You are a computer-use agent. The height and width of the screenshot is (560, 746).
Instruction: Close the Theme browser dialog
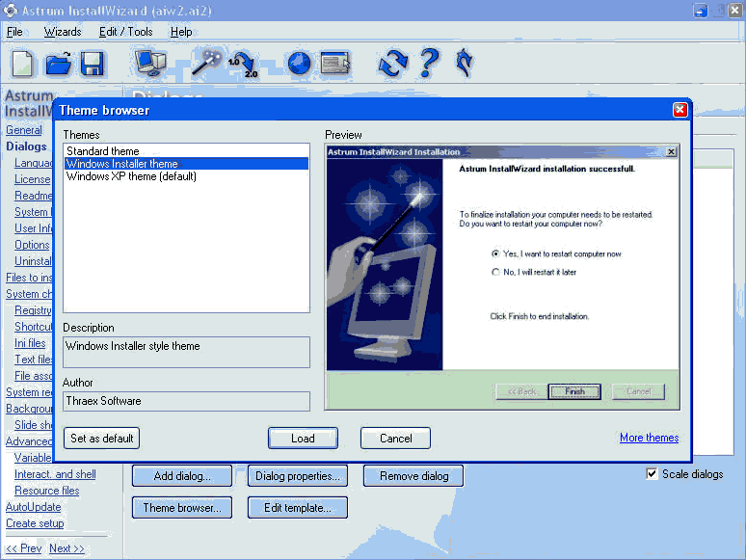point(679,110)
